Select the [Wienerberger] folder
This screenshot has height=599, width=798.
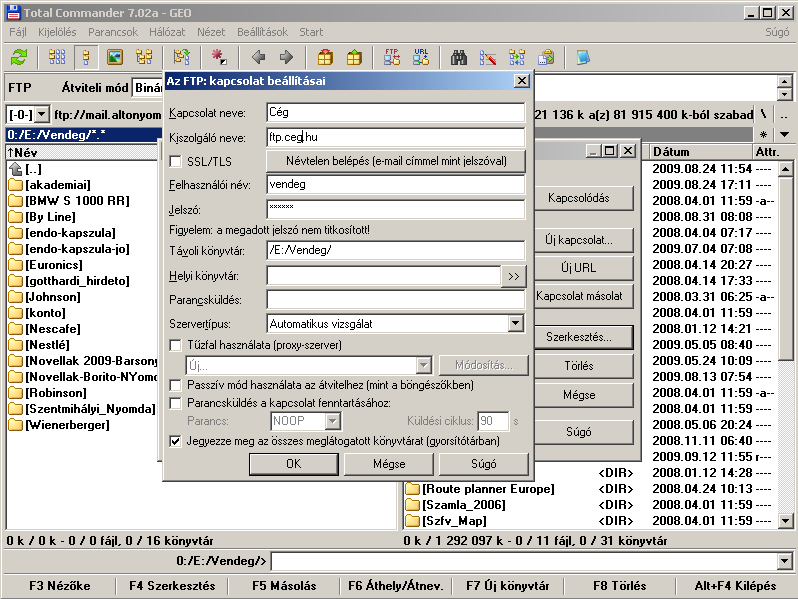click(x=59, y=425)
